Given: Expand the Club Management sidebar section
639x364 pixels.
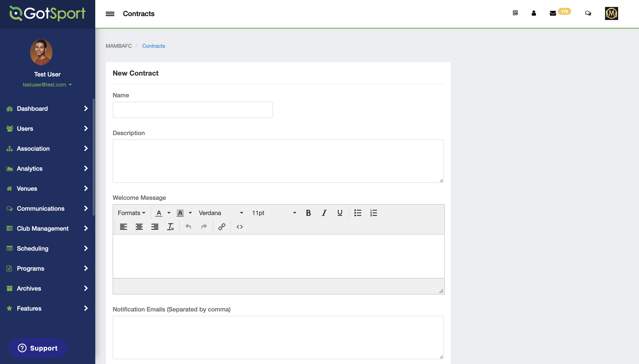Looking at the screenshot, I should 43,228.
